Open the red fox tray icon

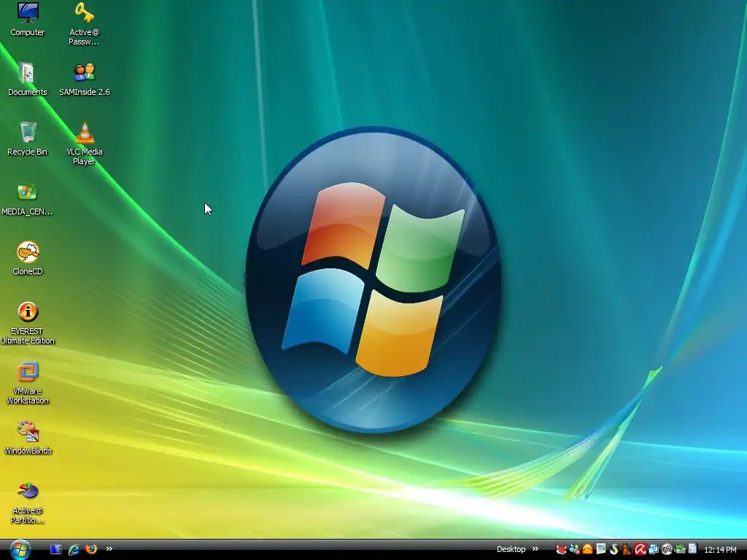(x=561, y=550)
